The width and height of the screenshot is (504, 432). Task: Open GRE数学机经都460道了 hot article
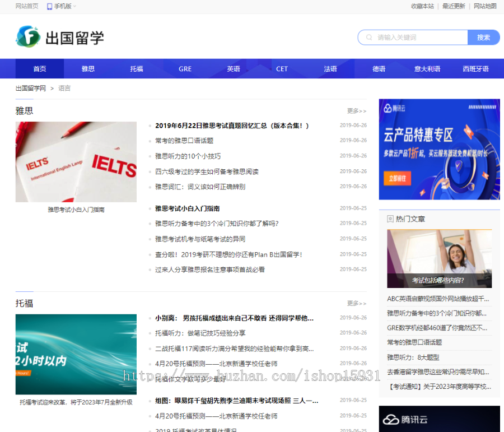click(437, 328)
